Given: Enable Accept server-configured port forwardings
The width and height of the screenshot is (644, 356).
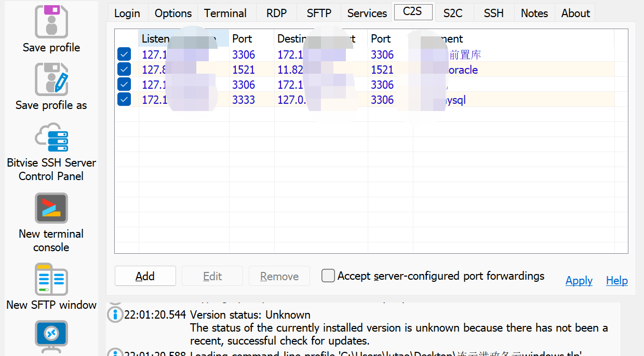Looking at the screenshot, I should tap(328, 276).
